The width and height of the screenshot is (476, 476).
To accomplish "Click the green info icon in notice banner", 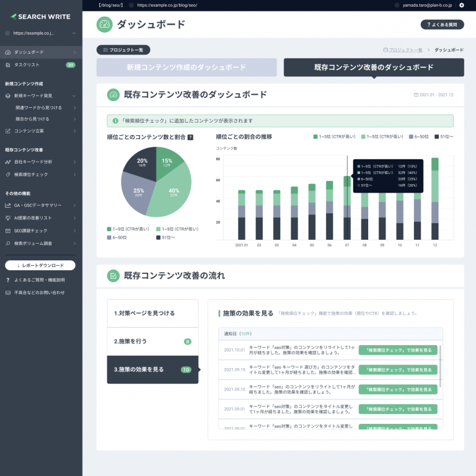I will 115,121.
